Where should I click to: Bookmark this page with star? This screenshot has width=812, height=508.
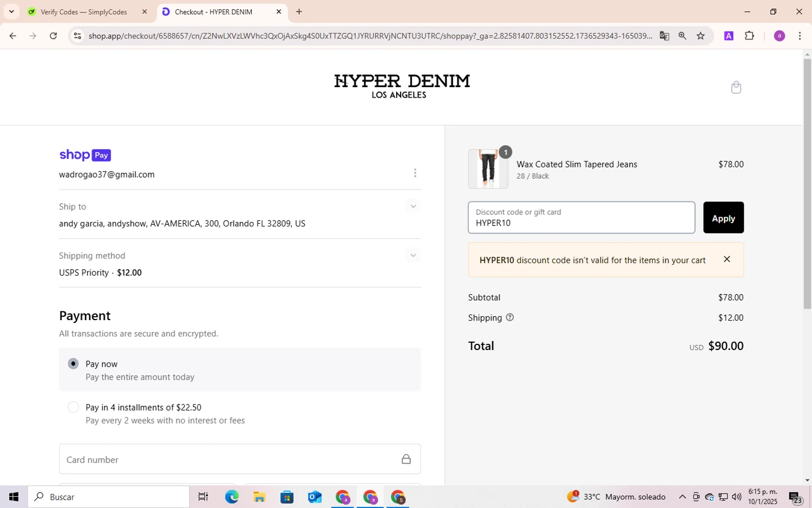coord(700,36)
